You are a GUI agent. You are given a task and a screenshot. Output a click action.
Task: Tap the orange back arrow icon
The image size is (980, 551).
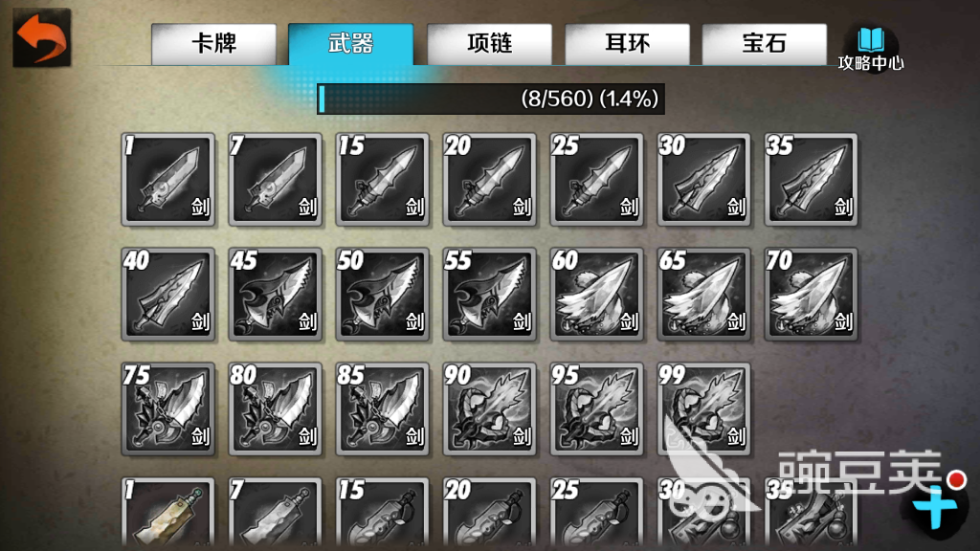pos(42,38)
